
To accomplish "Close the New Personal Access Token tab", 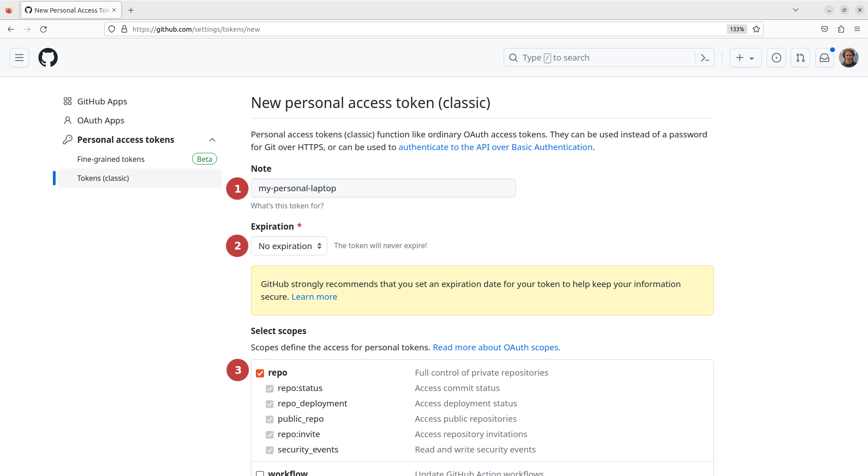I will point(114,10).
